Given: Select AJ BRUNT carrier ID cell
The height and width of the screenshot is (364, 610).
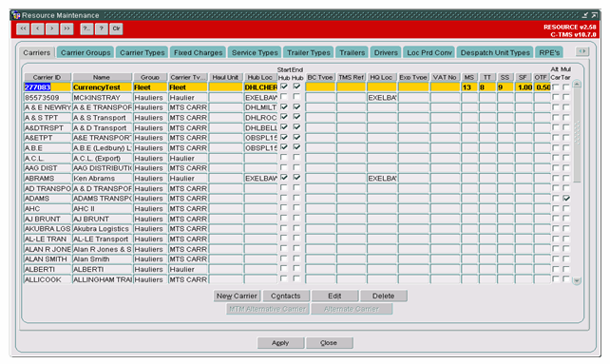Looking at the screenshot, I should (48, 219).
